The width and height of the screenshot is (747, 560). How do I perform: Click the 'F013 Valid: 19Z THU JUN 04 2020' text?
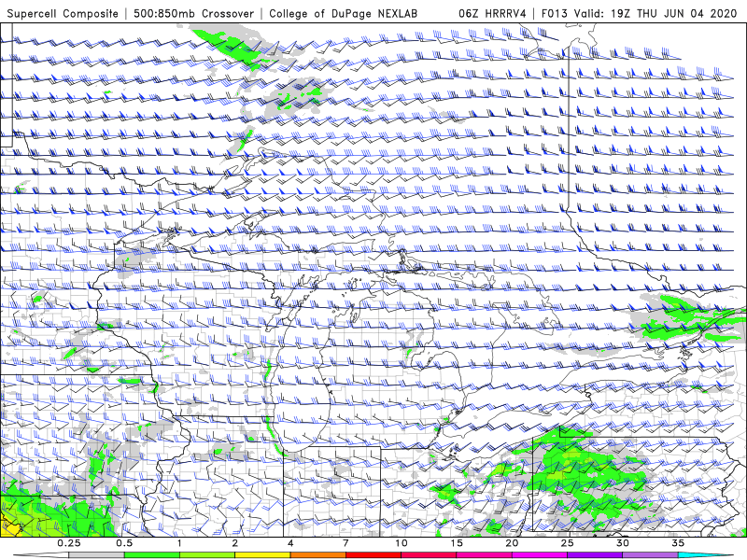[640, 13]
